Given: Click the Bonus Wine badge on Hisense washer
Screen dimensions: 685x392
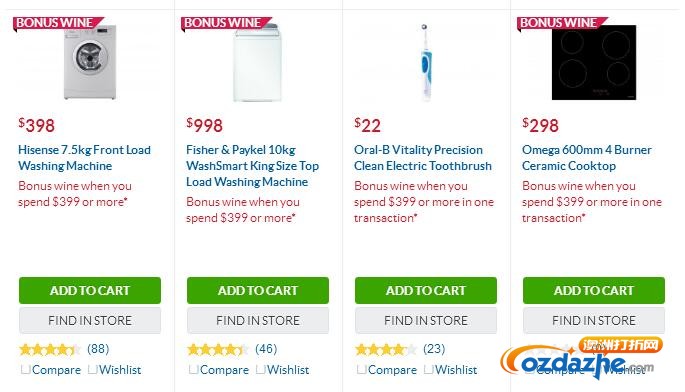Looking at the screenshot, I should [x=57, y=23].
